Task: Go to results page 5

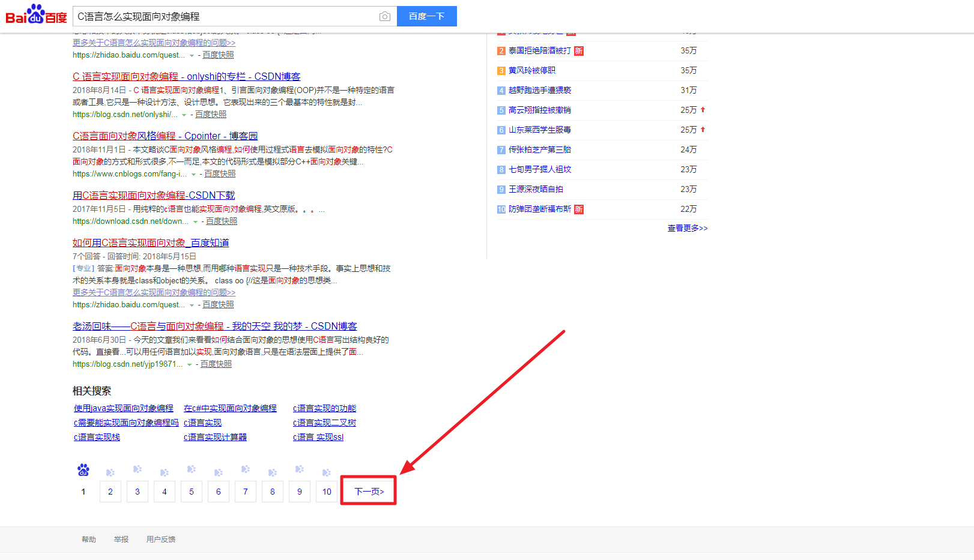Action: click(192, 492)
